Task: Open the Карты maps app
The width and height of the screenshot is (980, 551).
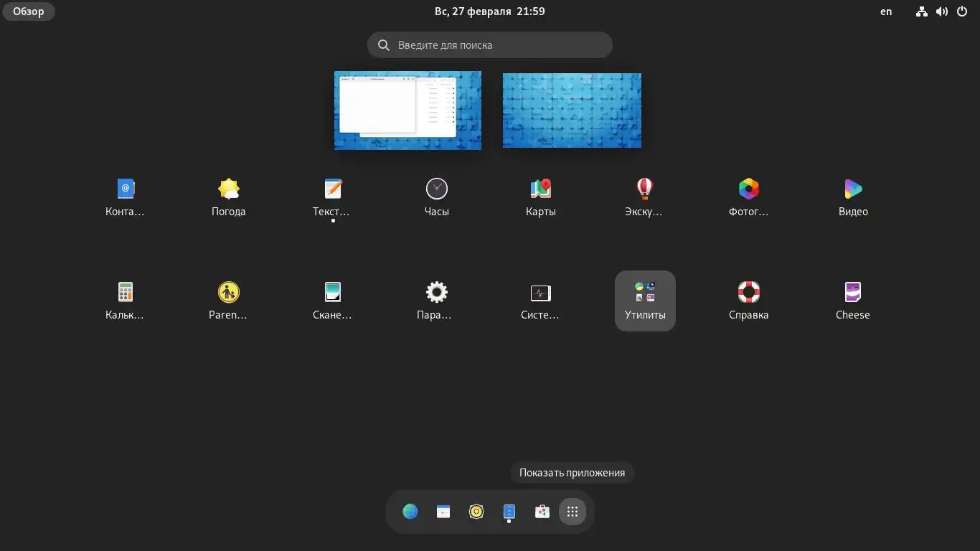Action: tap(540, 197)
